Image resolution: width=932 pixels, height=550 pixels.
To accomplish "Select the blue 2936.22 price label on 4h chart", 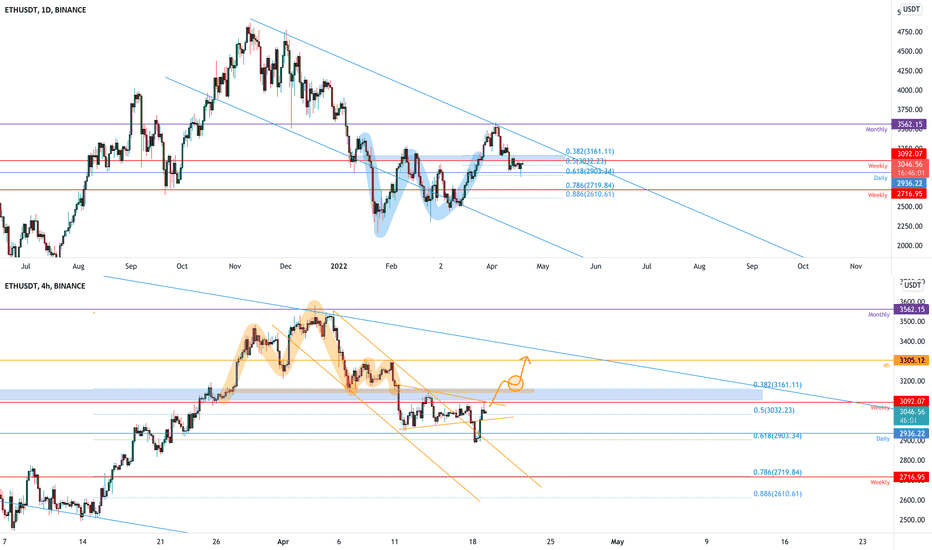I will [911, 433].
